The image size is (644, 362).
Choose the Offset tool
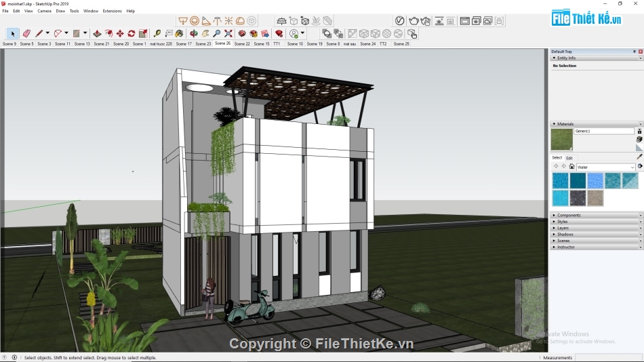point(109,33)
